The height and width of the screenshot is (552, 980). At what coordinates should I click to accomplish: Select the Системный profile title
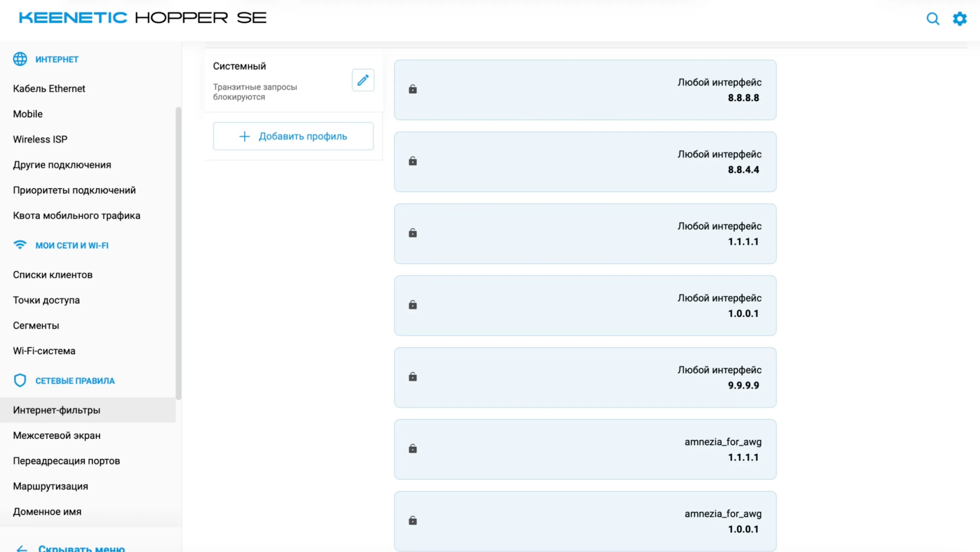tap(239, 66)
